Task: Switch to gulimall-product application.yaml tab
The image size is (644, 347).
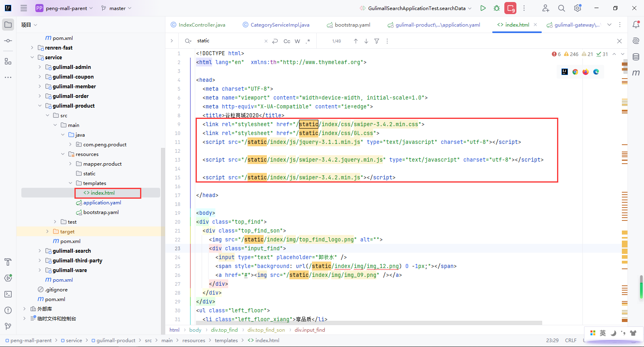Action: tap(434, 25)
